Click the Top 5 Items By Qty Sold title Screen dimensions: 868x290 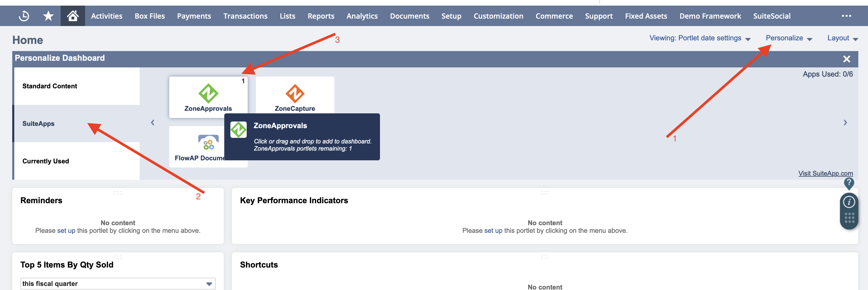click(67, 265)
